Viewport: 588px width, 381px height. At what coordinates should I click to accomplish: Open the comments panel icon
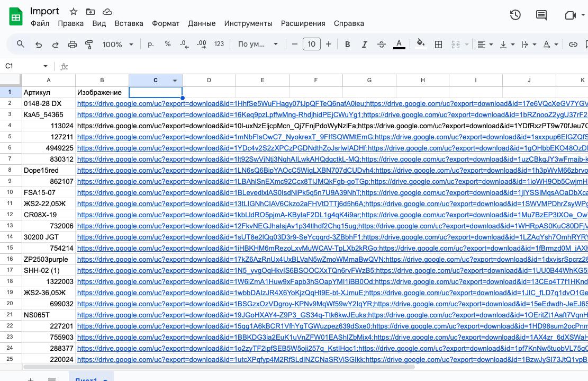541,15
